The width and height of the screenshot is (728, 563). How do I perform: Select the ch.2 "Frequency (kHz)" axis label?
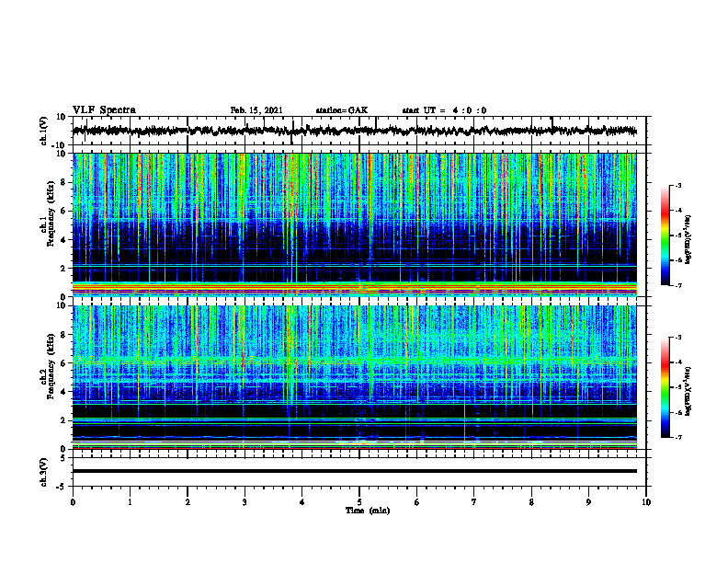(x=51, y=366)
